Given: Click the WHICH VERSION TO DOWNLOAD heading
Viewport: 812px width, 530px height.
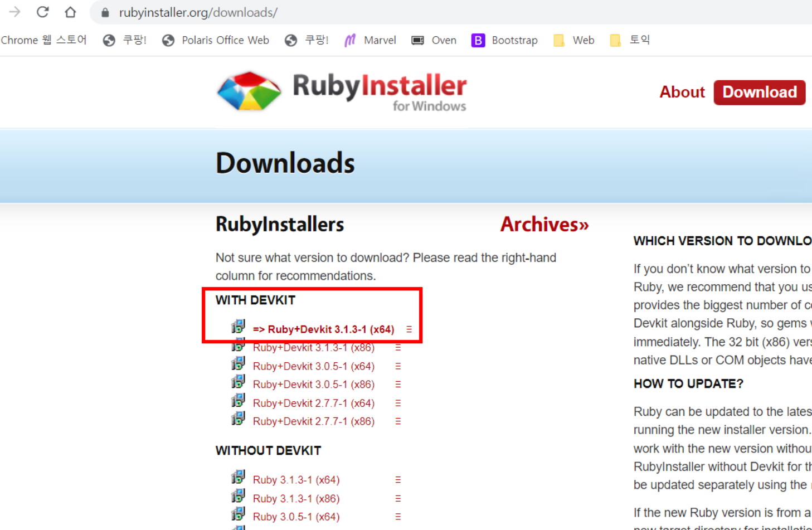Looking at the screenshot, I should click(723, 241).
